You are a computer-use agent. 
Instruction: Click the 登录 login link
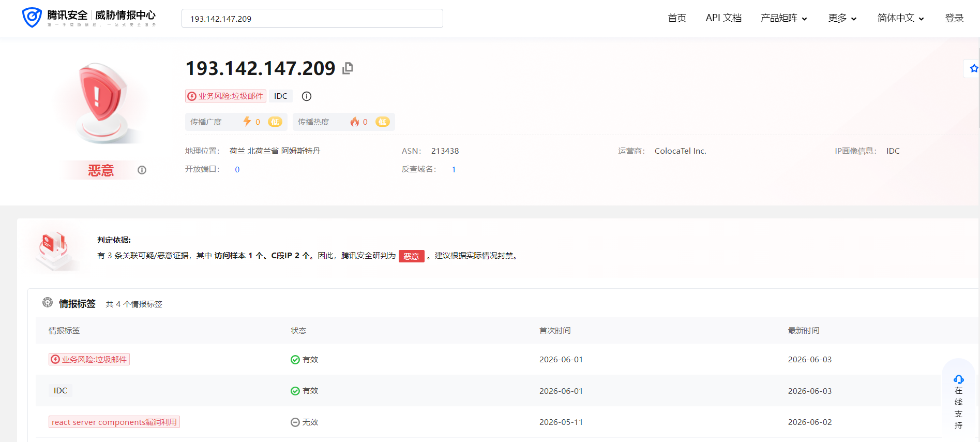[954, 18]
